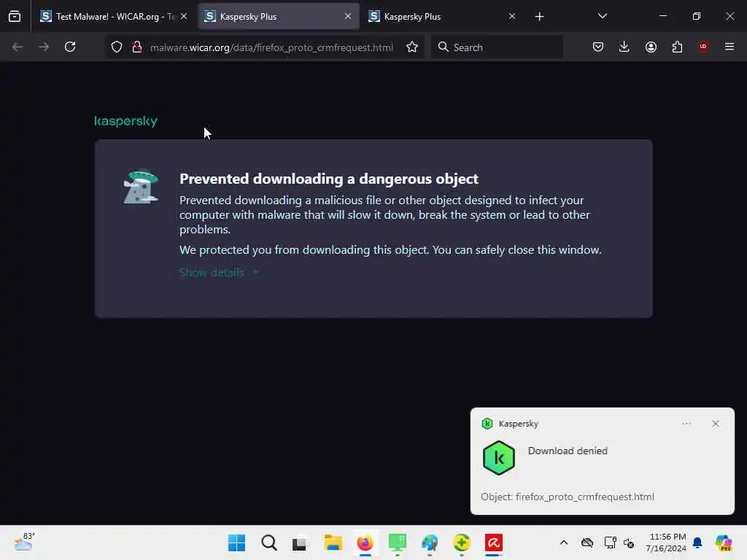Viewport: 747px width, 560px height.
Task: Click Prevented downloading a dangerous object heading
Action: pos(329,179)
